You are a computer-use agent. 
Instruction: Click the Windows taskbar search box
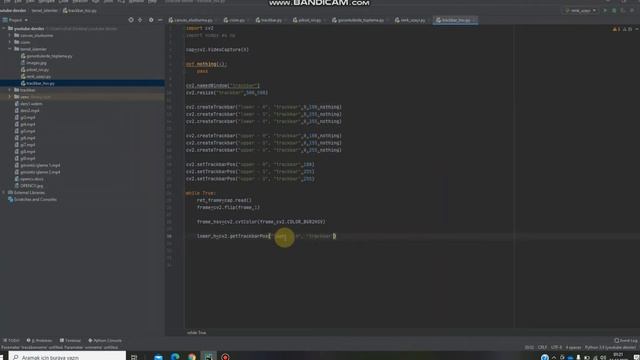click(x=67, y=356)
